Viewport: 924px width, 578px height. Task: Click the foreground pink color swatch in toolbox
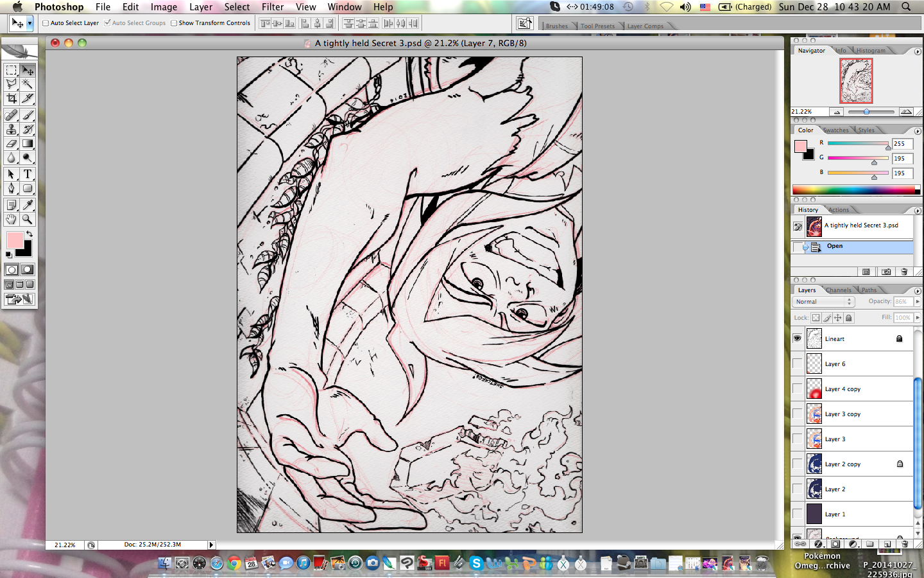pyautogui.click(x=14, y=240)
